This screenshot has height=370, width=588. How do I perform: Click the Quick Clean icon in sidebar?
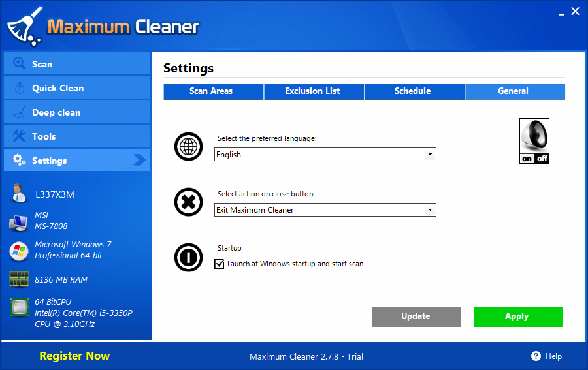(19, 88)
